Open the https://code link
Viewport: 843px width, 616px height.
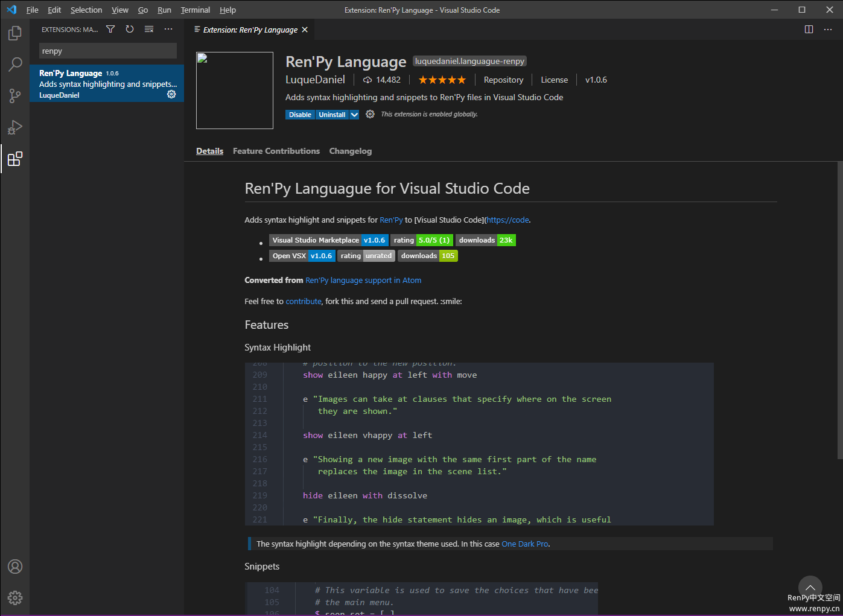(508, 220)
